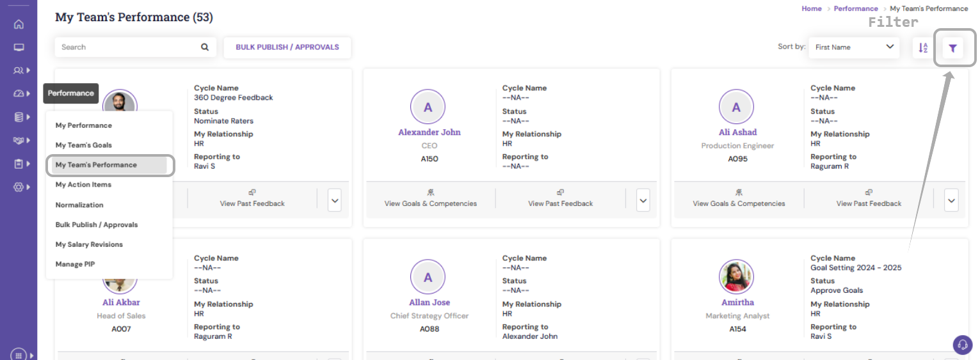Click the A095 employee code
This screenshot has width=980, height=360.
pyautogui.click(x=737, y=159)
